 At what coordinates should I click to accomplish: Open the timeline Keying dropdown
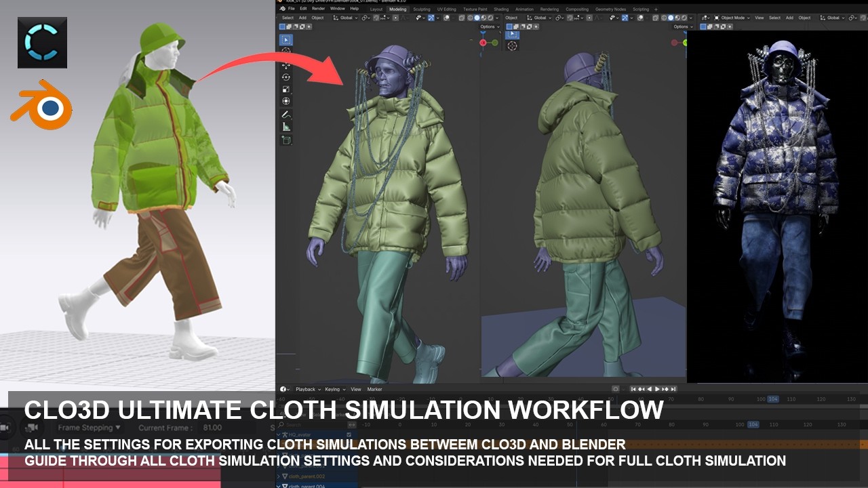point(335,389)
